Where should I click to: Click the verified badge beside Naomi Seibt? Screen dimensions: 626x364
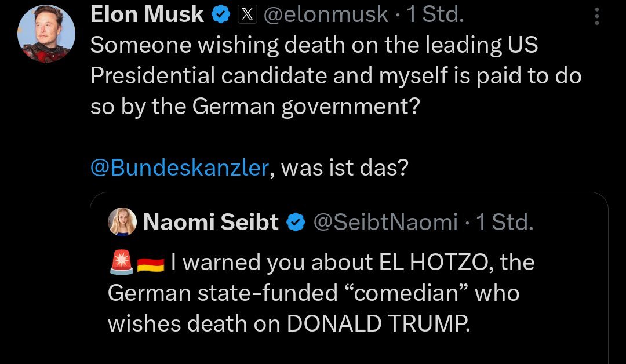click(x=296, y=222)
